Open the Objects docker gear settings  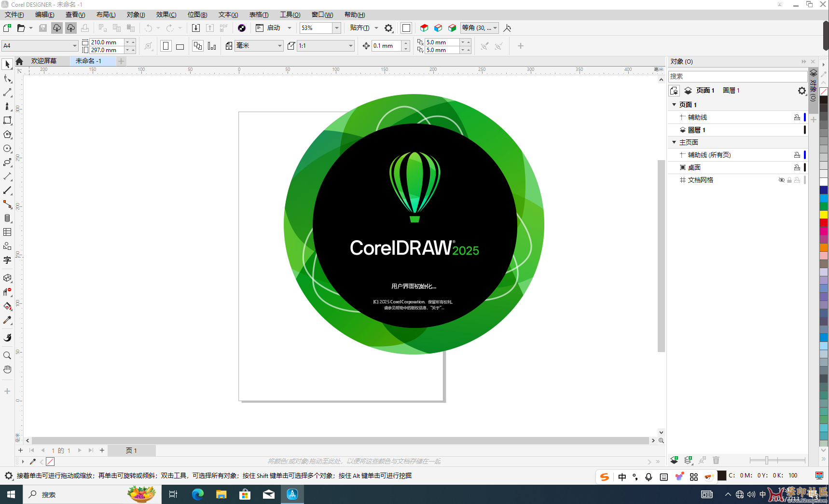[801, 91]
